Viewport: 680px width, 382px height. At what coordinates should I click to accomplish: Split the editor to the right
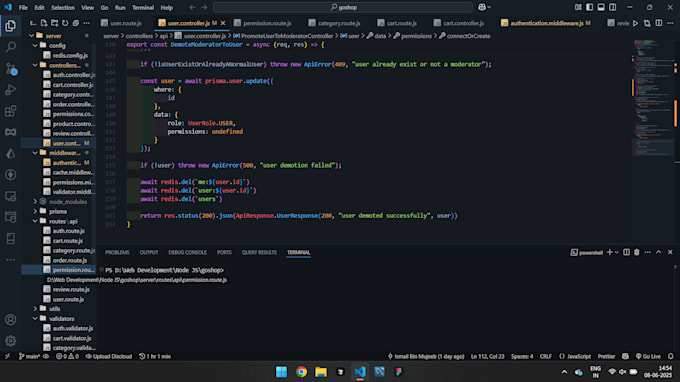[659, 23]
